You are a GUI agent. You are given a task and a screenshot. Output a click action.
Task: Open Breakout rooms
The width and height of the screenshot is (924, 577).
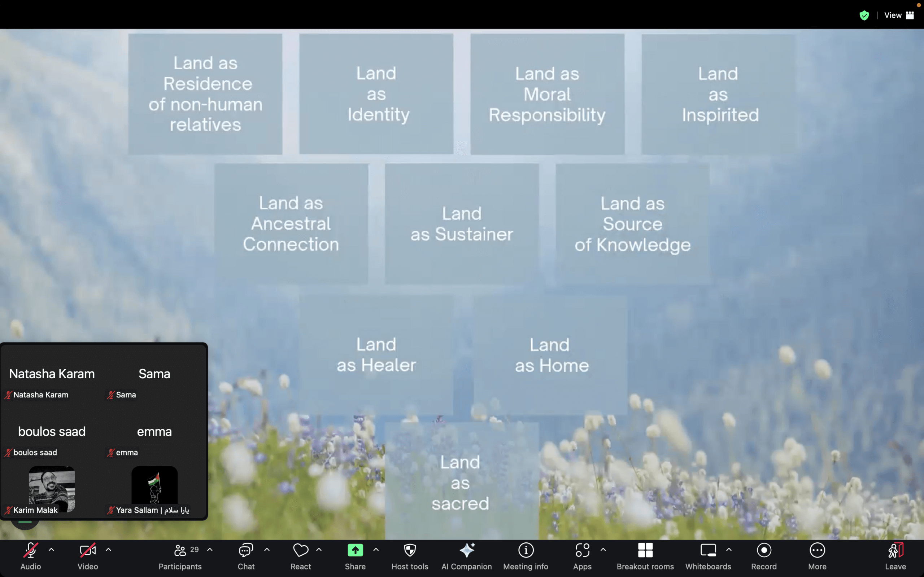(x=645, y=551)
